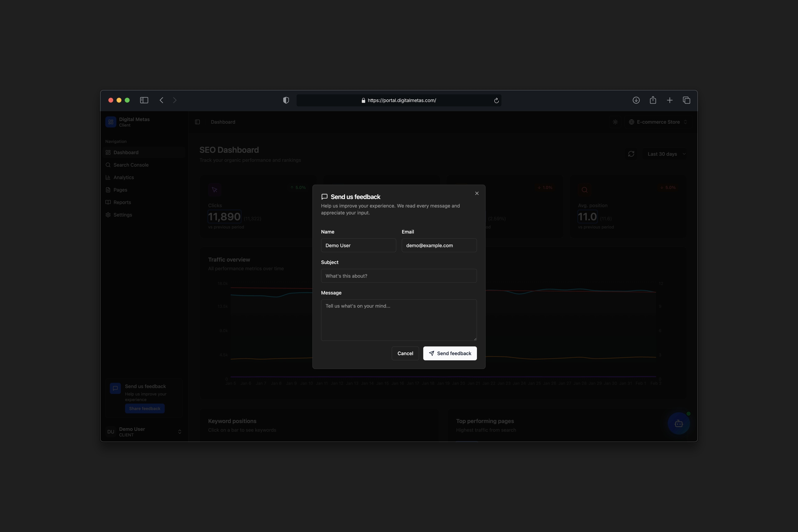Click the privacy shield icon

(x=286, y=100)
